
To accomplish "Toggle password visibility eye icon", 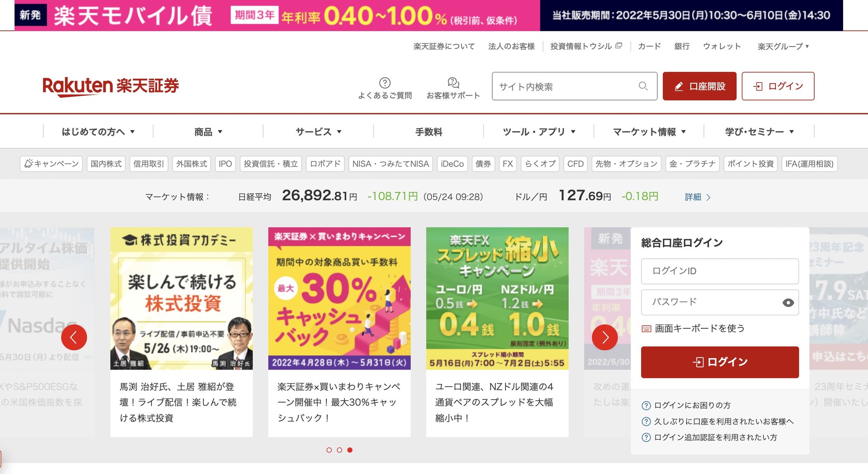I will pyautogui.click(x=788, y=303).
